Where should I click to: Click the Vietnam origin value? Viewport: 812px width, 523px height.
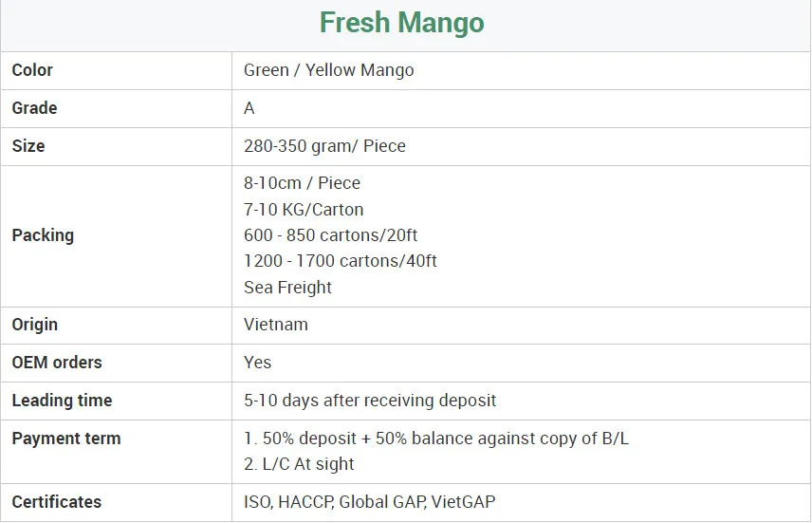pyautogui.click(x=276, y=325)
